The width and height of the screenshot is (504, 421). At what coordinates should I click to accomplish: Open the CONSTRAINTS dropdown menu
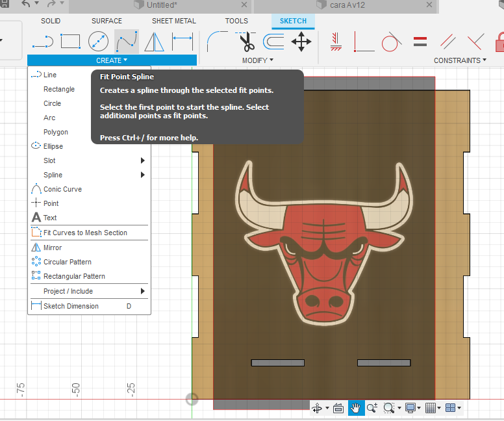click(460, 60)
